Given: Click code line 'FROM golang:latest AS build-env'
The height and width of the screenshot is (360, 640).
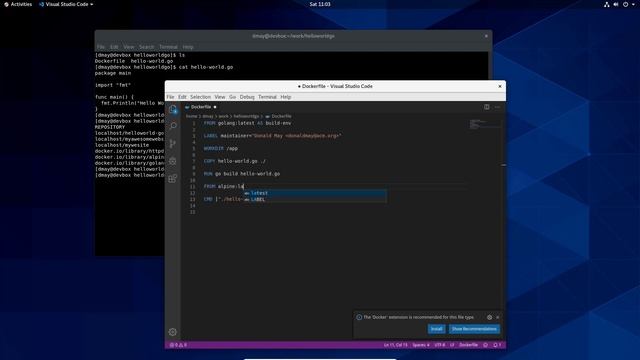Looking at the screenshot, I should pos(247,123).
